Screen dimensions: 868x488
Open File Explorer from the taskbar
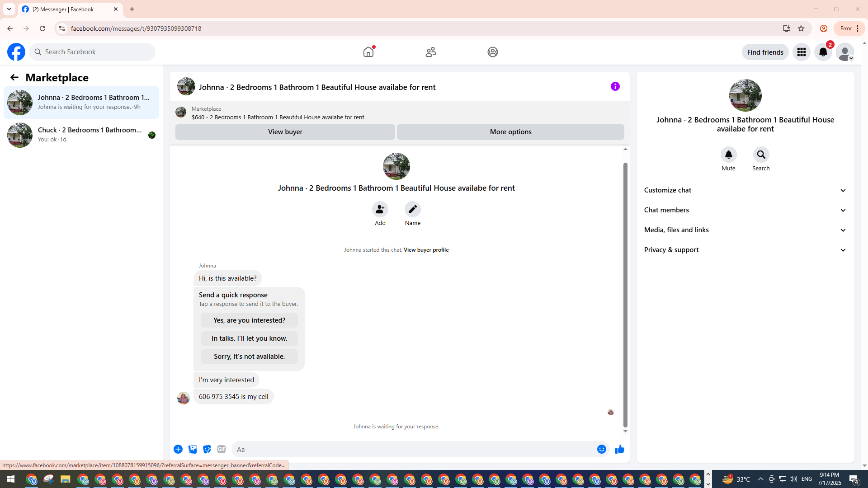66,479
